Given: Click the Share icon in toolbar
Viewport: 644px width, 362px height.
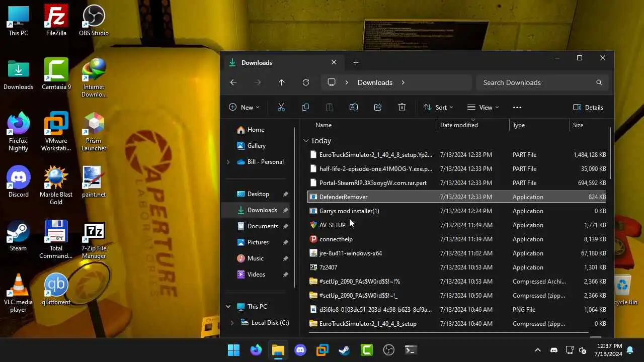Looking at the screenshot, I should (378, 107).
